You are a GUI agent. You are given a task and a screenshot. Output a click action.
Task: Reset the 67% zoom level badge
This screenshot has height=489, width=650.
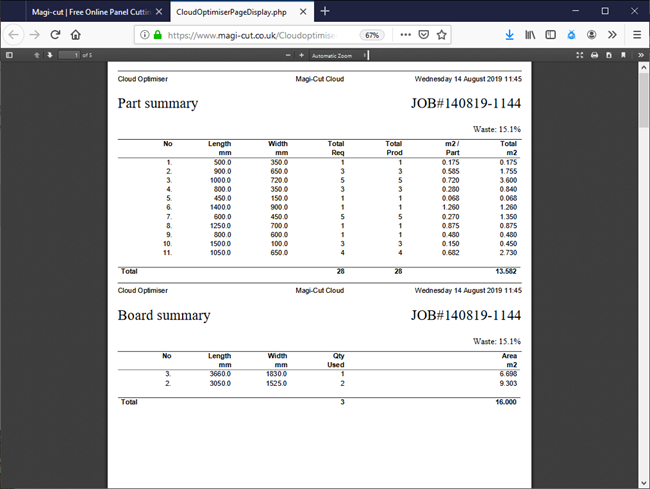(372, 34)
